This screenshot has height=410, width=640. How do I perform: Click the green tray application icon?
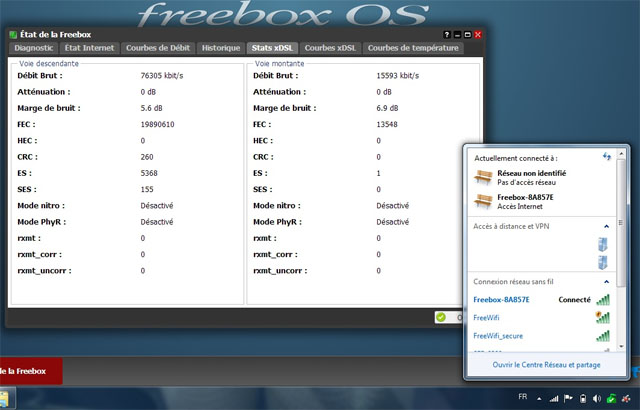coord(611,398)
